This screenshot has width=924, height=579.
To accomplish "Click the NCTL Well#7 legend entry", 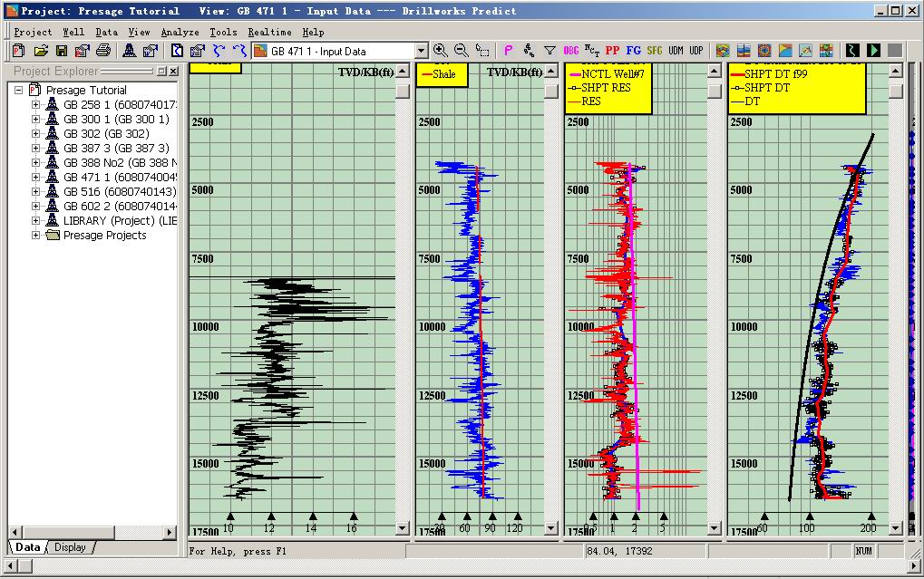I will point(606,74).
